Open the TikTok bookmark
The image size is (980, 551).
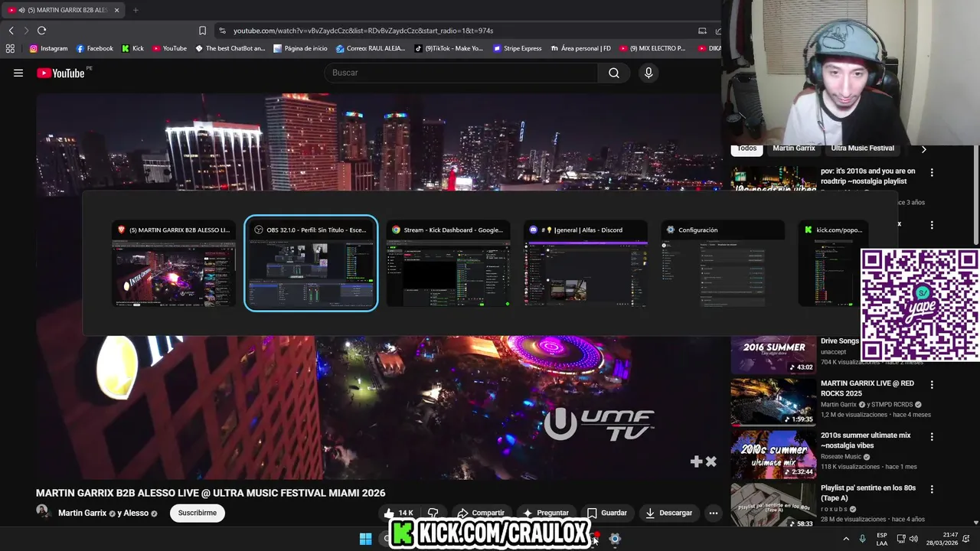tap(449, 48)
